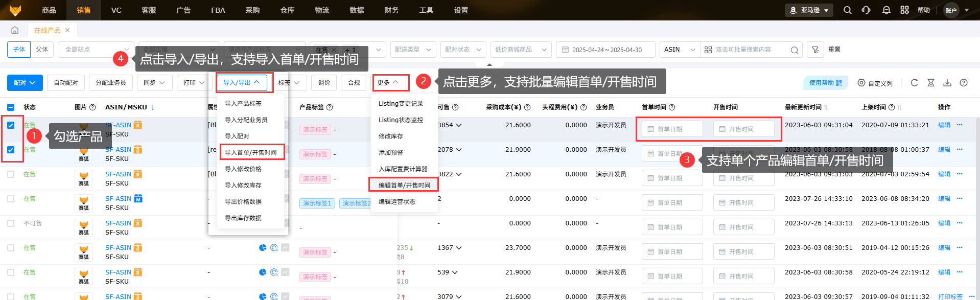The height and width of the screenshot is (300, 980).
Task: Uncheck the first product row checkbox
Action: (11, 125)
